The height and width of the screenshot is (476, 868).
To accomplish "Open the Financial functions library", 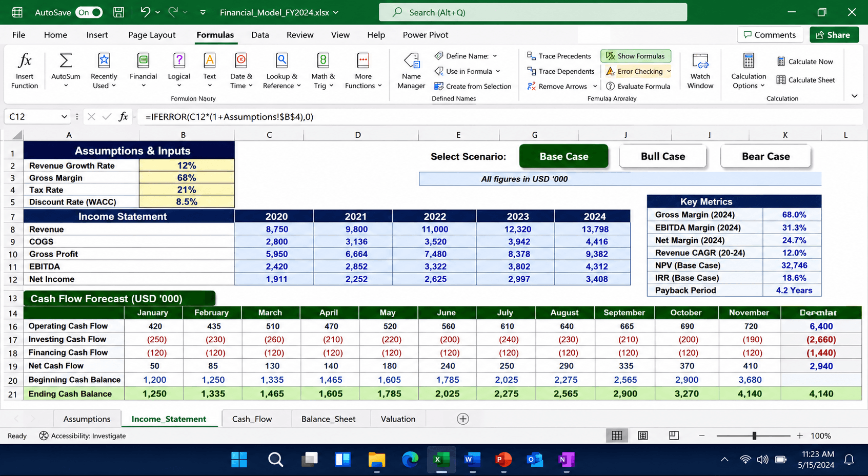I will point(143,70).
